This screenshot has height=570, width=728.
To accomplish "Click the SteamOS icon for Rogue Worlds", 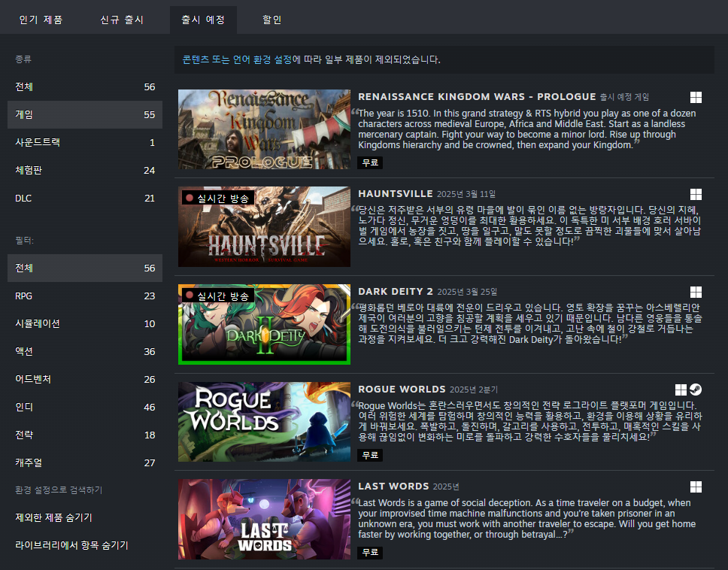I will 696,390.
